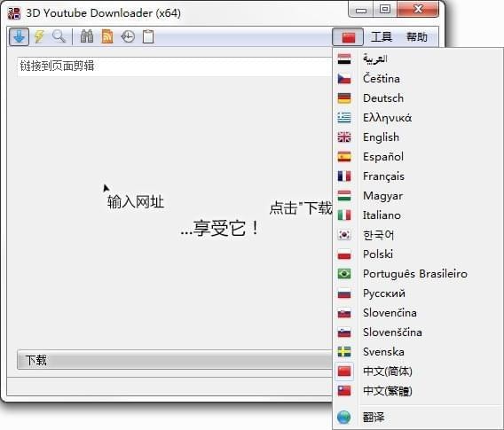504x430 pixels.
Task: Open the red flag language dropdown button
Action: (348, 37)
